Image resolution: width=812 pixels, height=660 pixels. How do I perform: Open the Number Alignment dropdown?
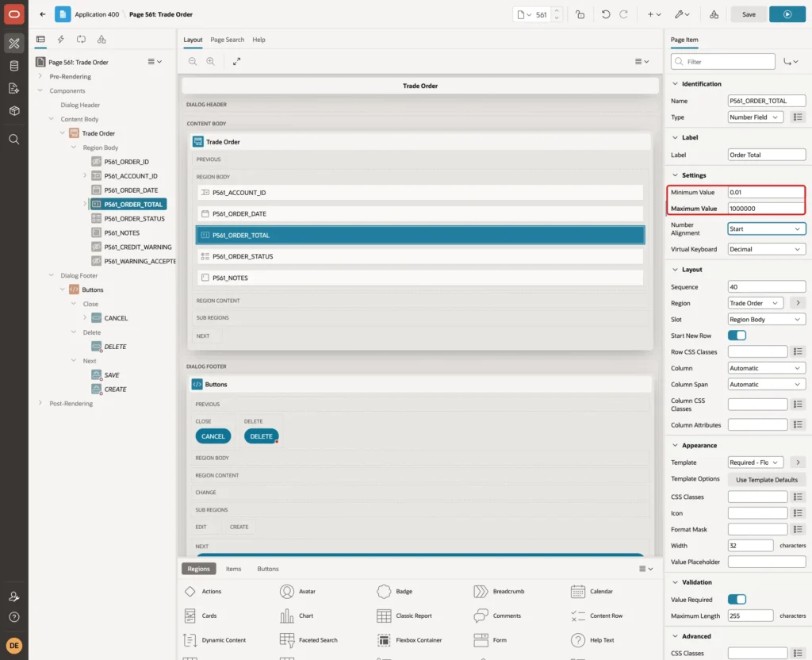(x=767, y=229)
